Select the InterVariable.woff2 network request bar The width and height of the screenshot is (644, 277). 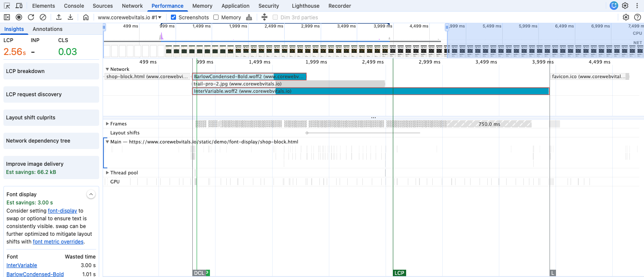tap(371, 91)
